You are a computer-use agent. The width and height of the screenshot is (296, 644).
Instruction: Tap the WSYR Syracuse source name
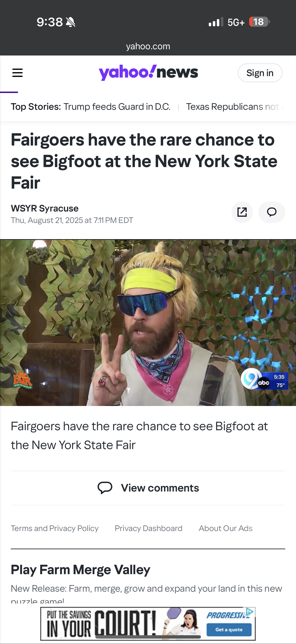pos(45,208)
